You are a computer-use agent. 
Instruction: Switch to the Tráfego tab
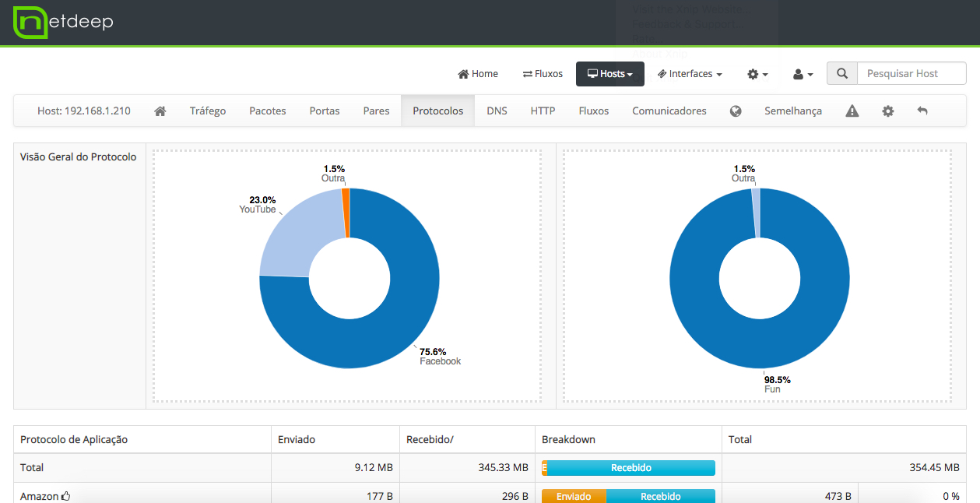pos(208,111)
